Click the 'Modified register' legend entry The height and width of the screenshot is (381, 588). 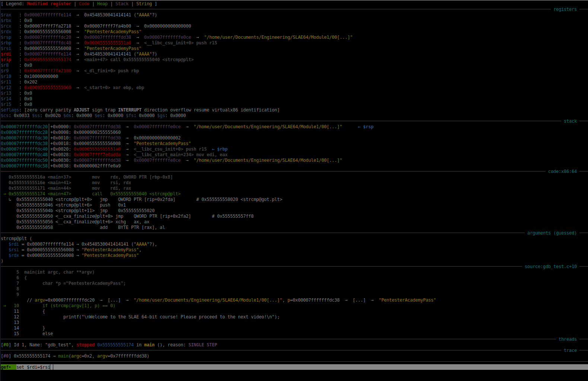(49, 4)
